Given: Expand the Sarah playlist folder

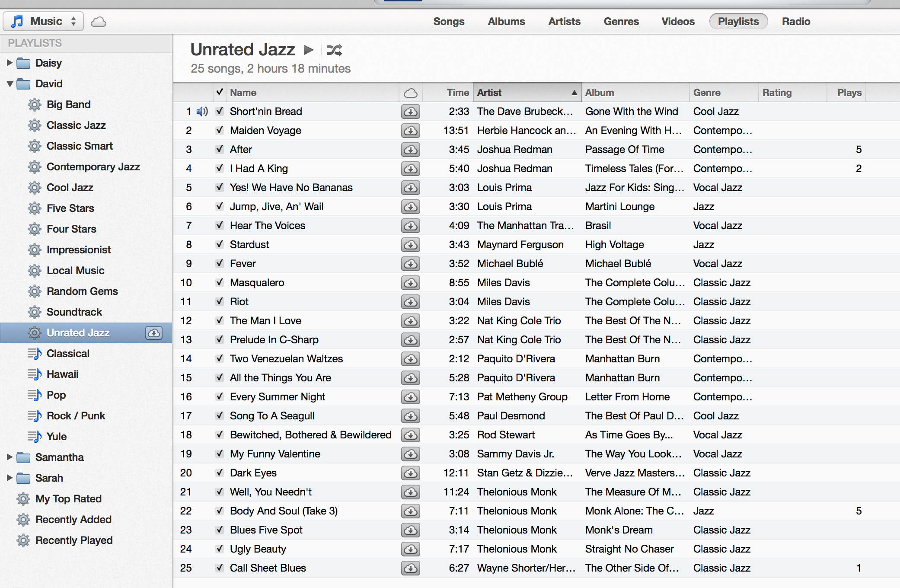Looking at the screenshot, I should point(10,478).
